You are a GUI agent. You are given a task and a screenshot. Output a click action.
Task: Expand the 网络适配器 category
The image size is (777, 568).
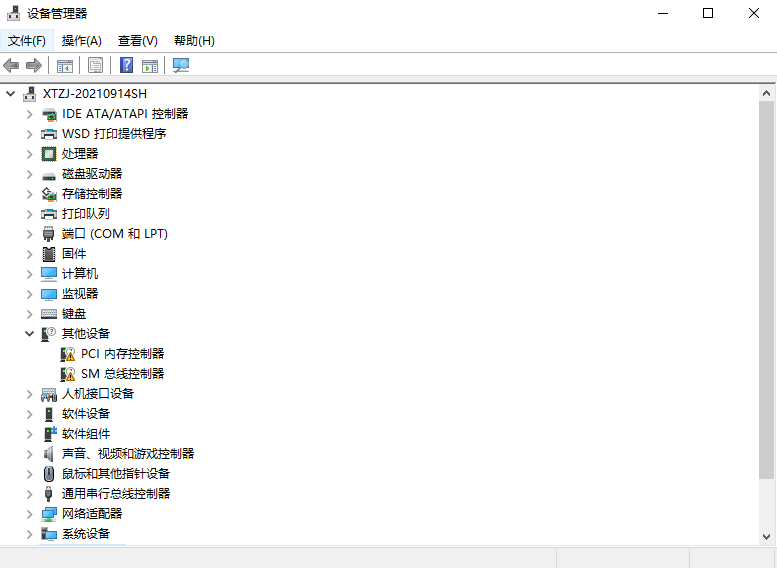[30, 514]
